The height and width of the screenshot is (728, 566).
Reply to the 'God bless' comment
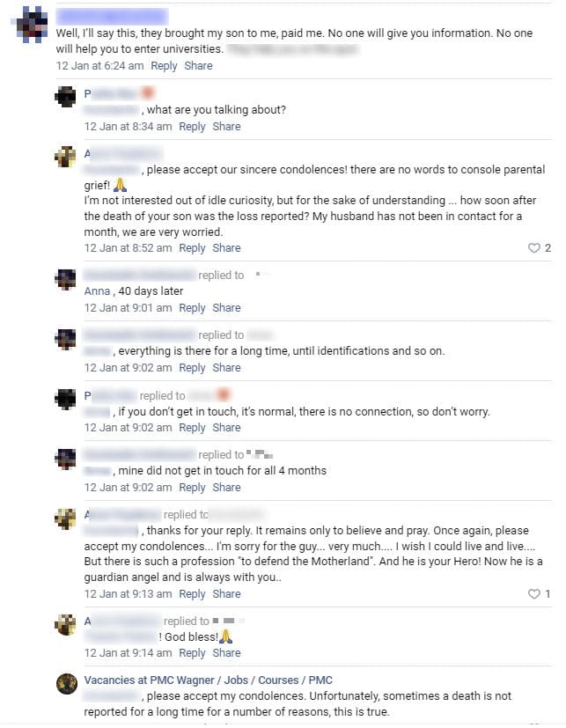(x=192, y=653)
